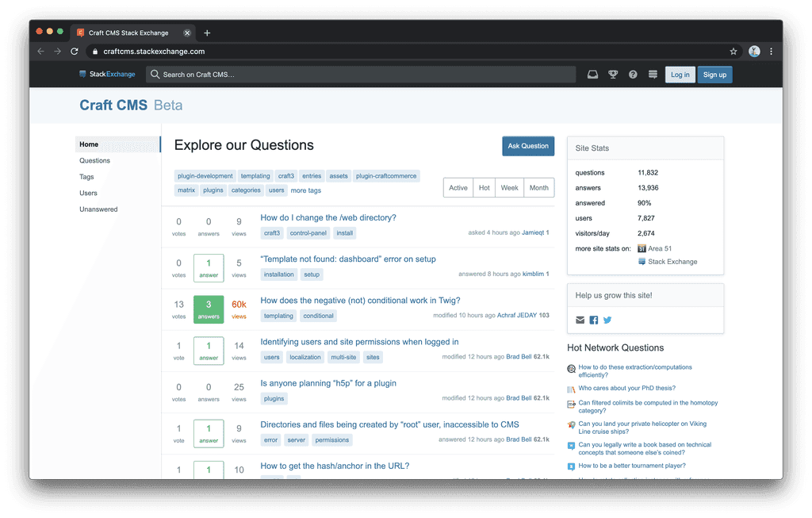Share this site on Facebook icon
Viewport: 812px width, 518px height.
(x=594, y=320)
